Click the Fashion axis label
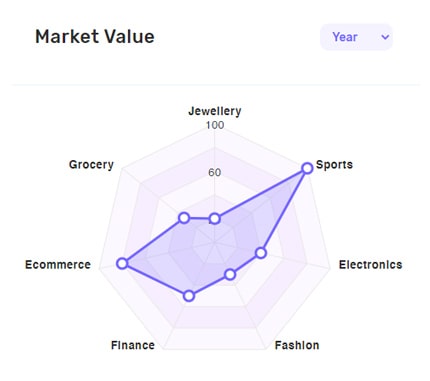The height and width of the screenshot is (381, 430). (297, 345)
